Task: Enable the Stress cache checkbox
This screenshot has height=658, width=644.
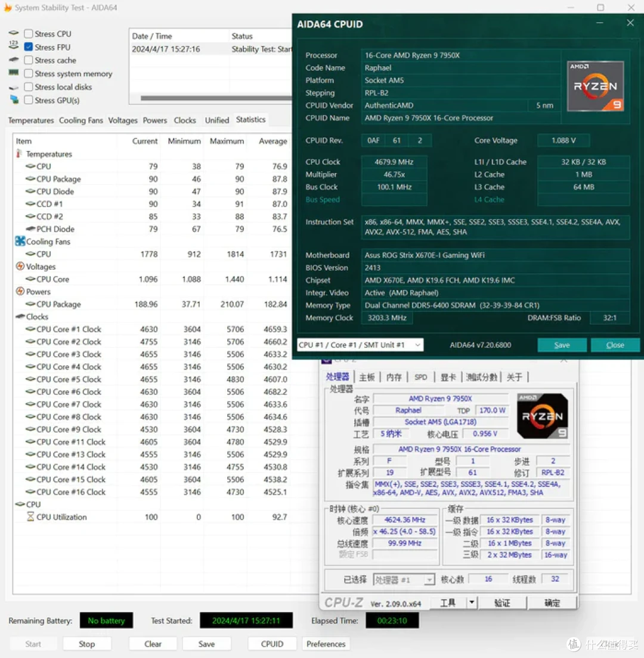Action: 29,60
